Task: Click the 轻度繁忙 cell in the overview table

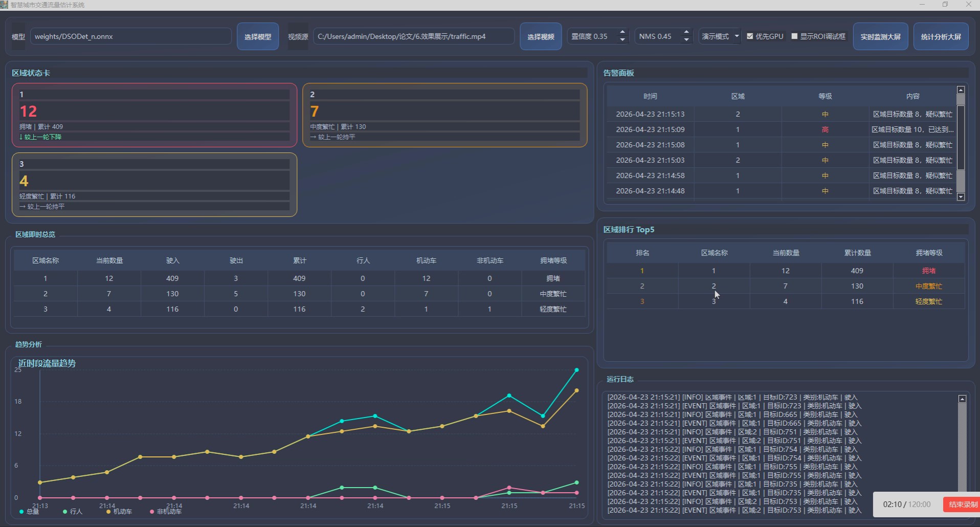Action: (553, 309)
